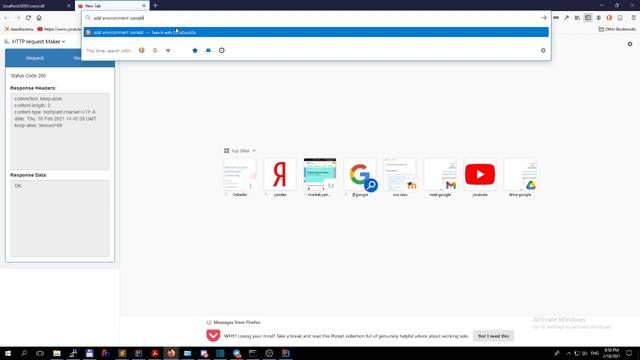Viewport: 640px width, 360px height.
Task: Switch to the localhost tab
Action: click(37, 6)
